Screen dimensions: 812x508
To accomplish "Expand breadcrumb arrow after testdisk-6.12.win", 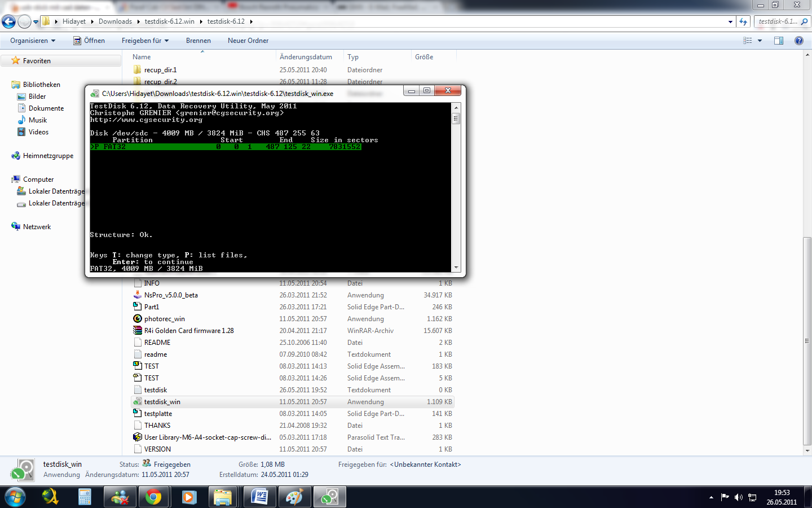I will (201, 21).
